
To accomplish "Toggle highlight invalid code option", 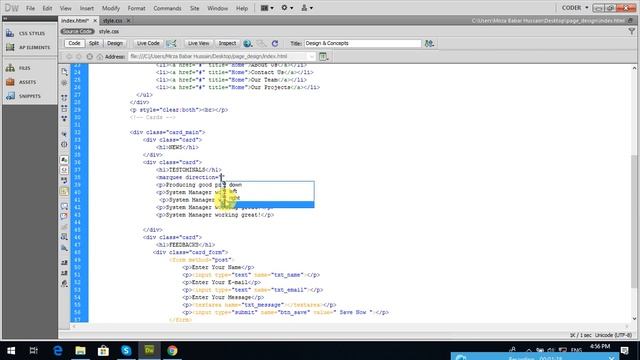I will point(64,170).
